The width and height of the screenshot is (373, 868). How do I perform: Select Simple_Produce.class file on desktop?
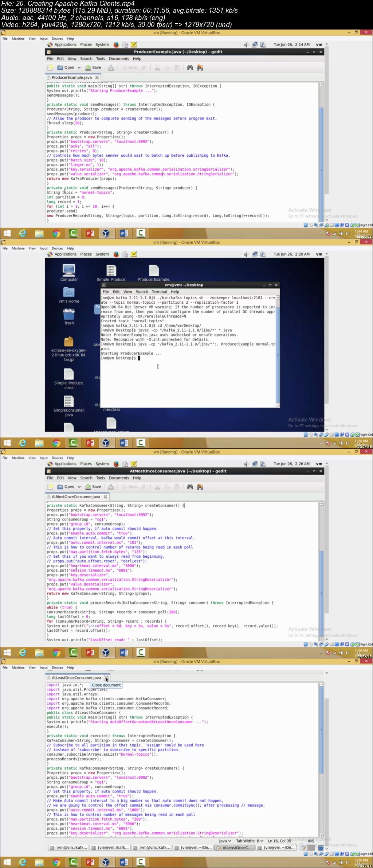69,379
